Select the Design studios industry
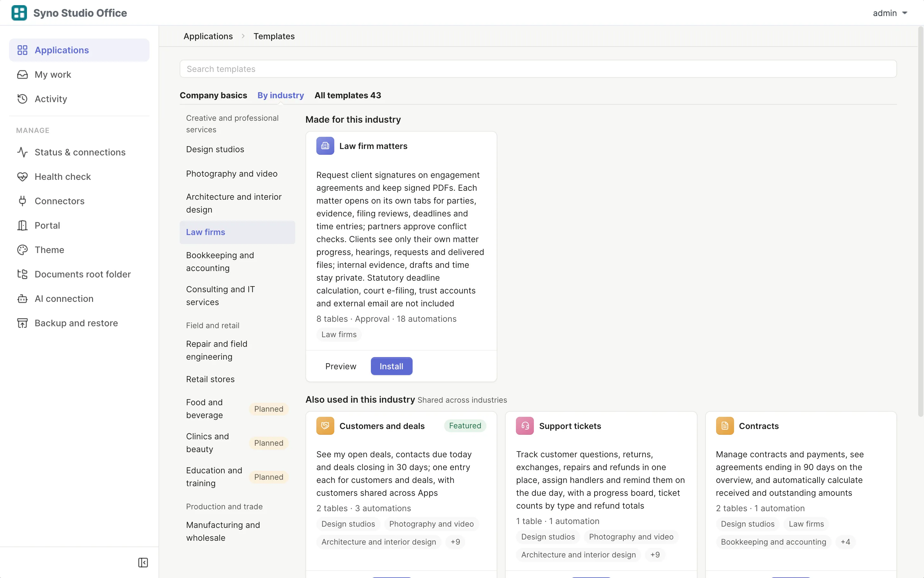This screenshot has width=924, height=578. pyautogui.click(x=237, y=149)
